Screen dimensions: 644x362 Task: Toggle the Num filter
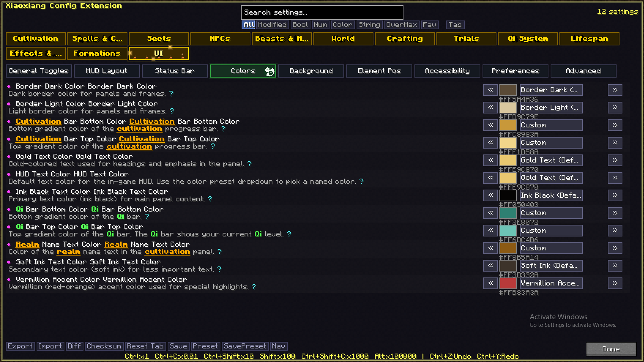320,25
